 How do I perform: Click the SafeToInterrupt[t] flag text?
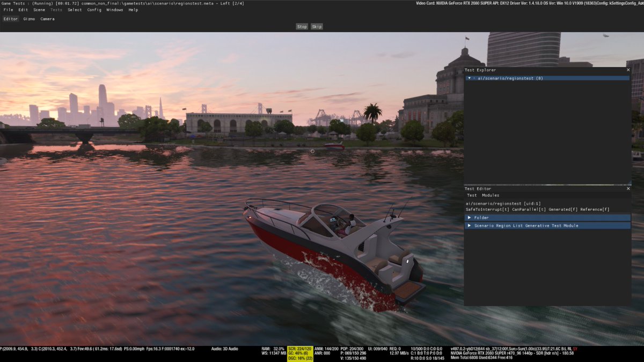point(487,210)
